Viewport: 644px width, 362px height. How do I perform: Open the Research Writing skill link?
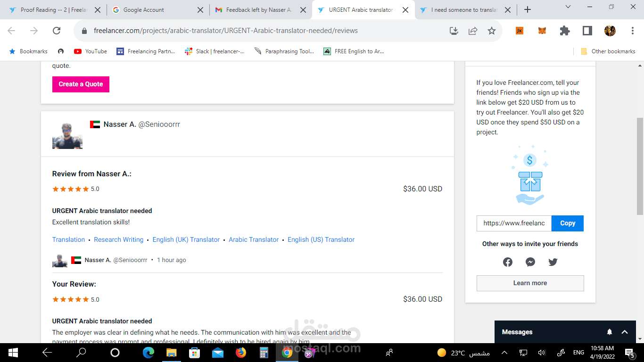tap(119, 239)
